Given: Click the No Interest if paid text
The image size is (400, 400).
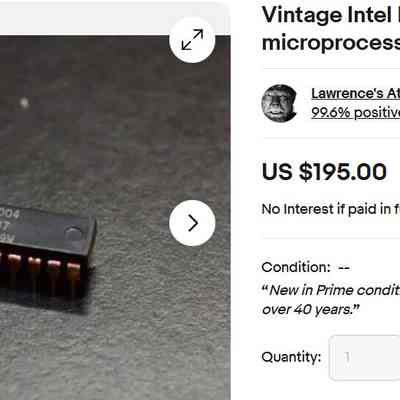Looking at the screenshot, I should click(331, 209).
